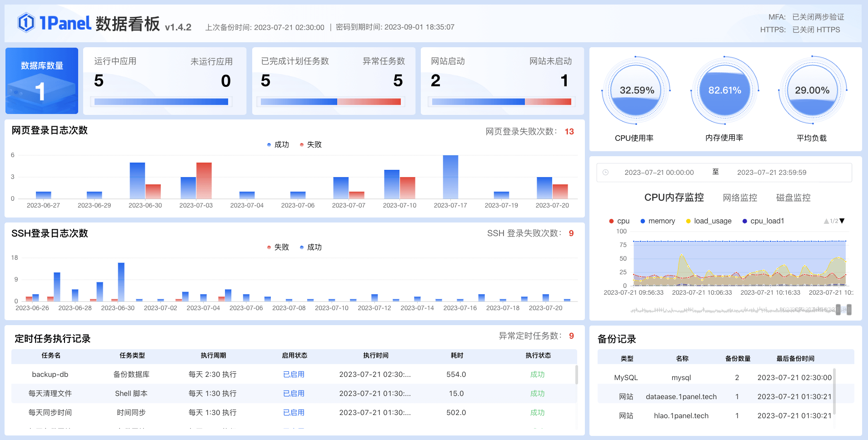Click the previous page arrow in chart legend
868x440 pixels.
pos(826,221)
